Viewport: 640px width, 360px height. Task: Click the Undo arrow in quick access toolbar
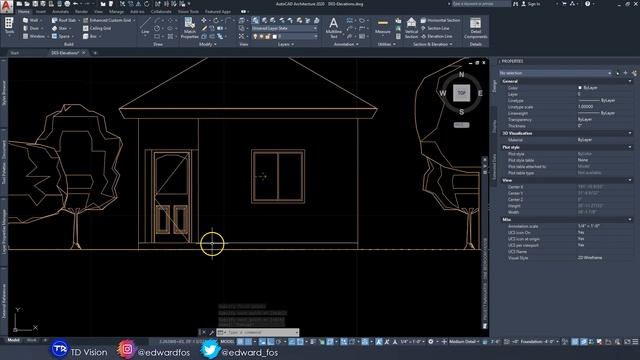tap(76, 4)
